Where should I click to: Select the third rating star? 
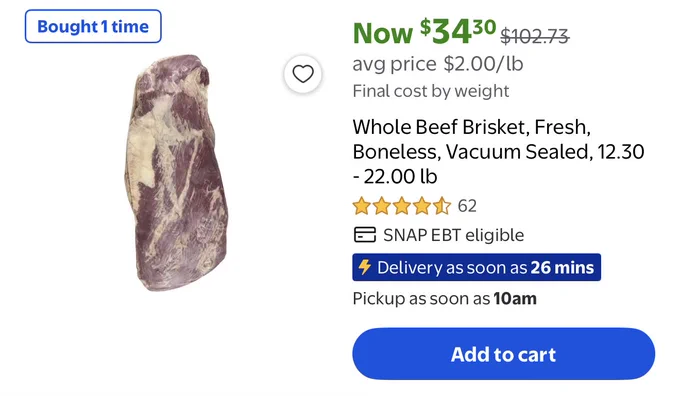401,206
